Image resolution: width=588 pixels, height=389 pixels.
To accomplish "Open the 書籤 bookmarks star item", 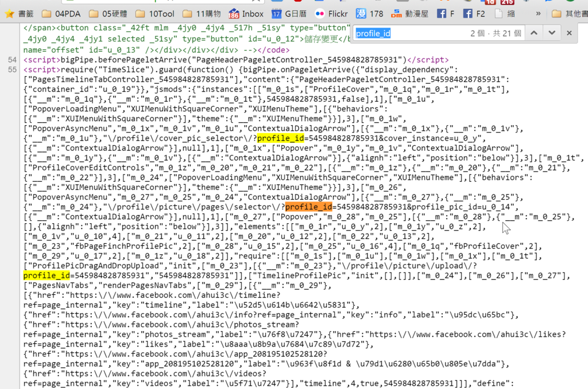I will pyautogui.click(x=20, y=14).
